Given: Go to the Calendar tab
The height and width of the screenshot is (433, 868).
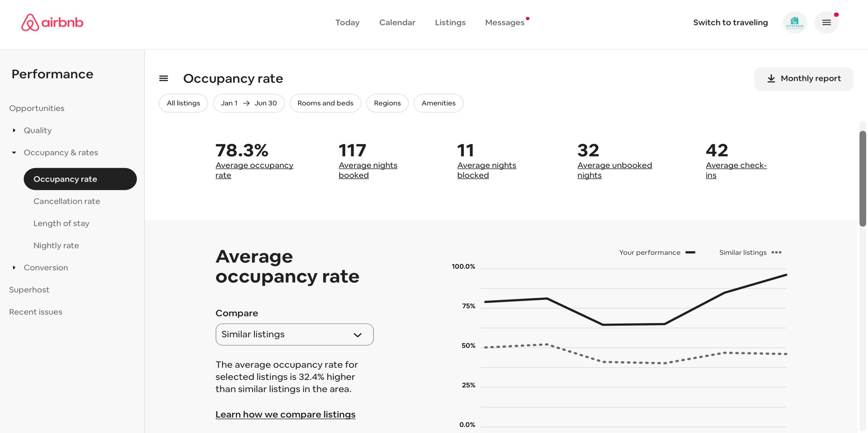Looking at the screenshot, I should click(397, 23).
